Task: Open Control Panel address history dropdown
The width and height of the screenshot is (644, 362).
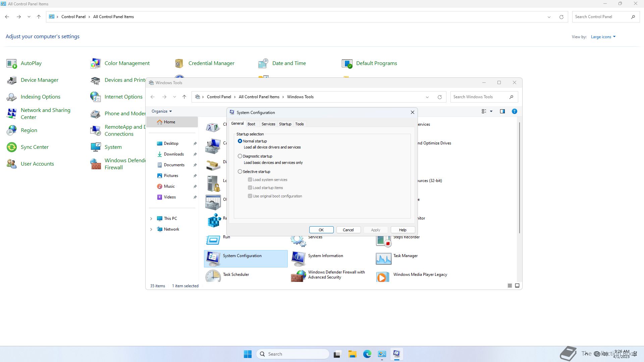Action: point(549,17)
